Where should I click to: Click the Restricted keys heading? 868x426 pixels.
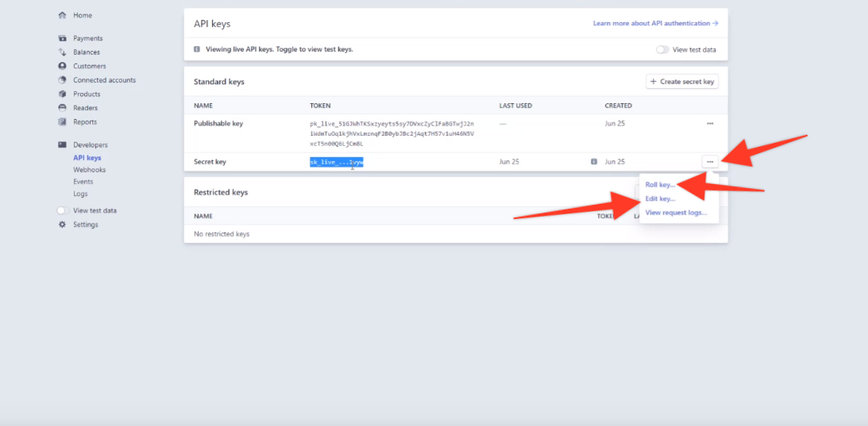coord(221,193)
